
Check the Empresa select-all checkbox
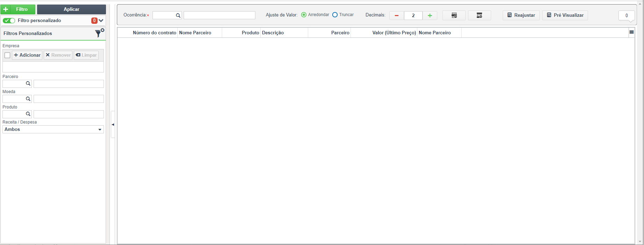[x=7, y=55]
